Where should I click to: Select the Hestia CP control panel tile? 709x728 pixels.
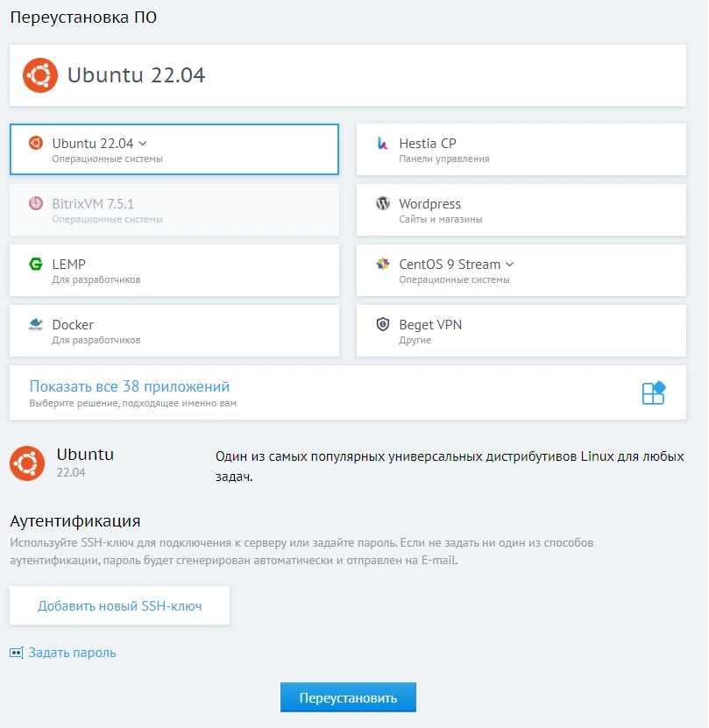[x=521, y=150]
